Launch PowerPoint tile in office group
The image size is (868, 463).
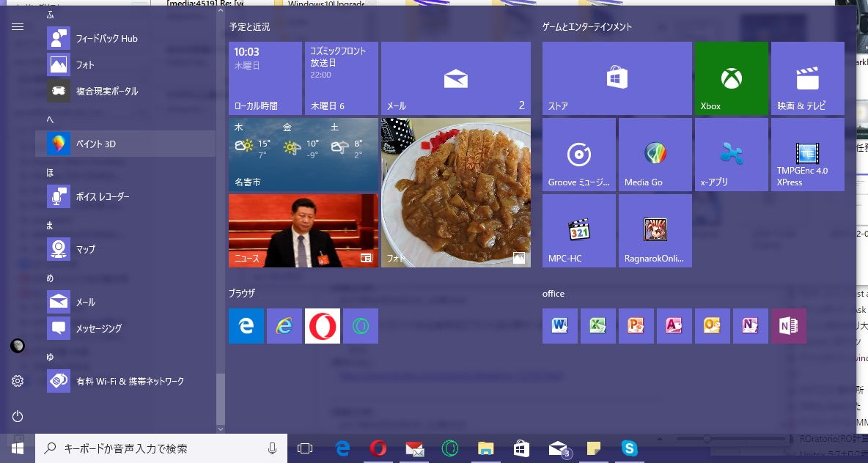click(636, 326)
